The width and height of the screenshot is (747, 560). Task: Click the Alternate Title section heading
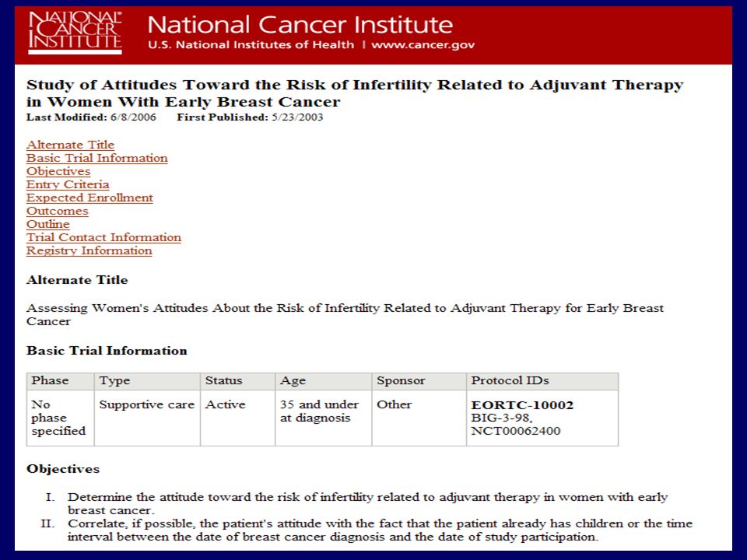tap(77, 280)
